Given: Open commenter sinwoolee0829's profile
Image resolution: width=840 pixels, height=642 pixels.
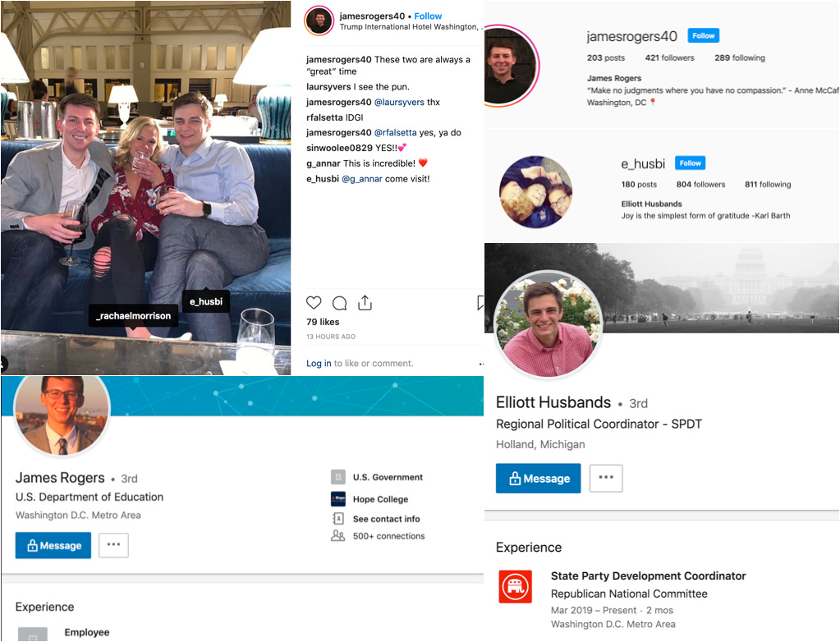Looking at the screenshot, I should tap(340, 148).
